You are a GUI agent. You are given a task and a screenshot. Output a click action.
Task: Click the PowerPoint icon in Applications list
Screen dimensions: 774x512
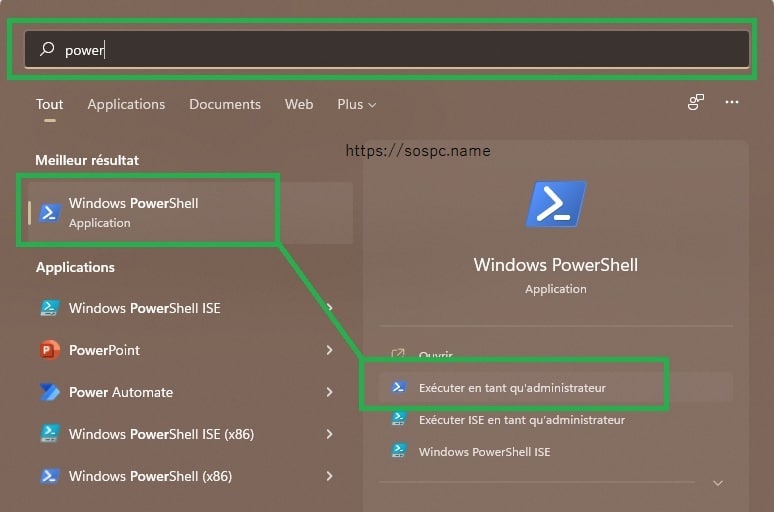tap(50, 350)
